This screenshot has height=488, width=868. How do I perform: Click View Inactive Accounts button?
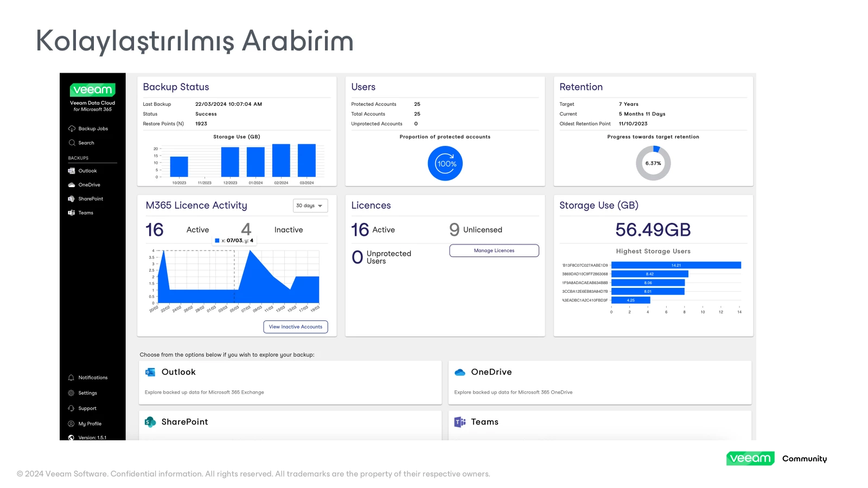pyautogui.click(x=296, y=327)
